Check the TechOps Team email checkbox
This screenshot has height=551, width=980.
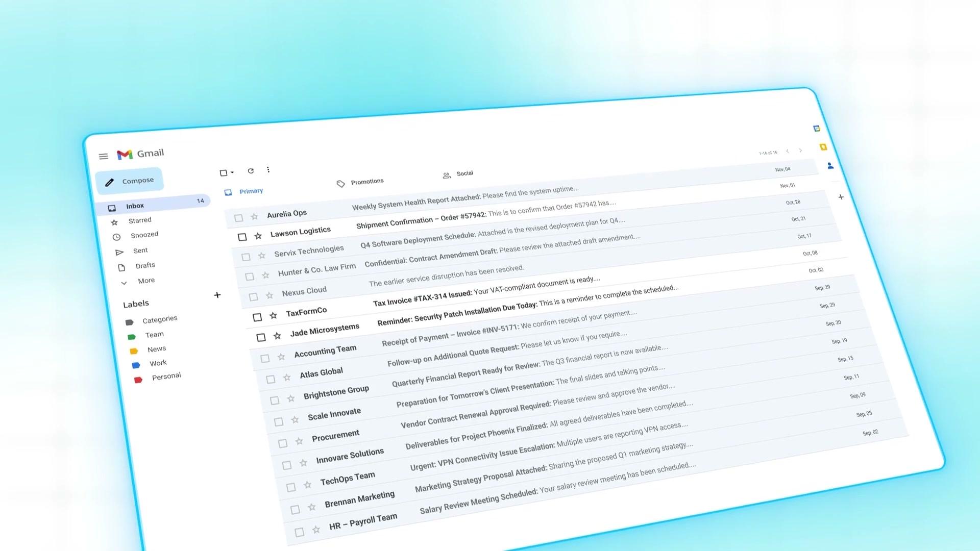pos(291,487)
